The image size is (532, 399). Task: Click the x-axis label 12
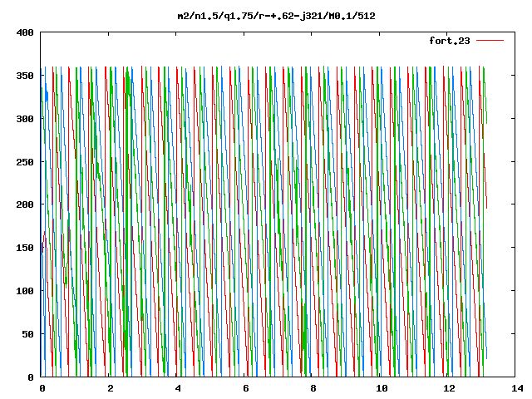[x=449, y=388]
